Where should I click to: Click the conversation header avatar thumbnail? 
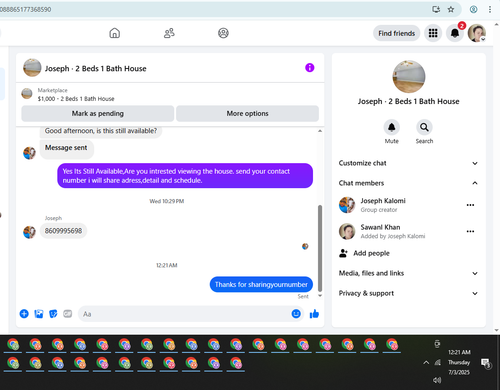pos(32,68)
